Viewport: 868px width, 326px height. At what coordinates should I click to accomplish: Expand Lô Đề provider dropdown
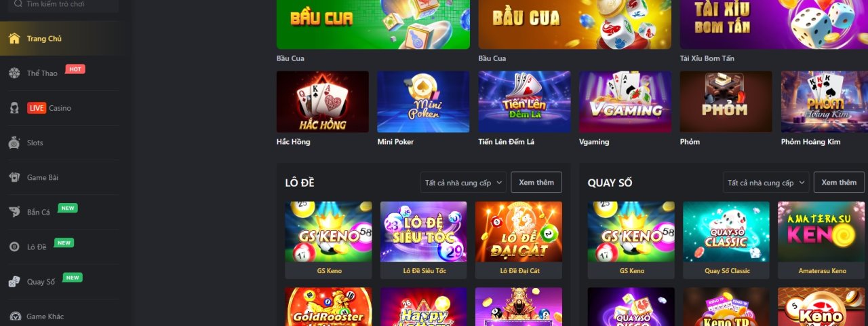pos(463,183)
